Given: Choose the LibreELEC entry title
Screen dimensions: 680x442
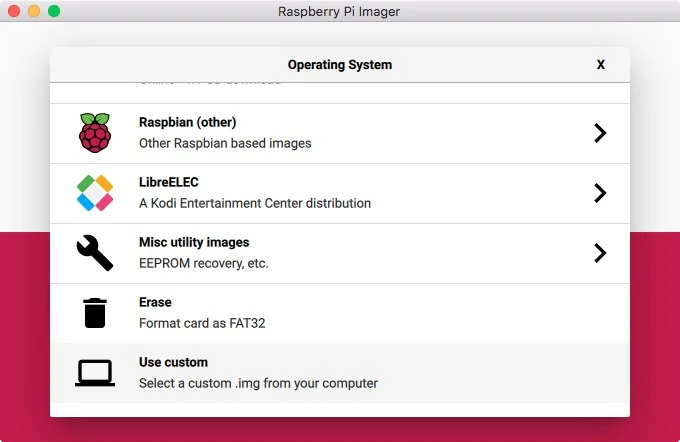Looking at the screenshot, I should click(169, 182).
